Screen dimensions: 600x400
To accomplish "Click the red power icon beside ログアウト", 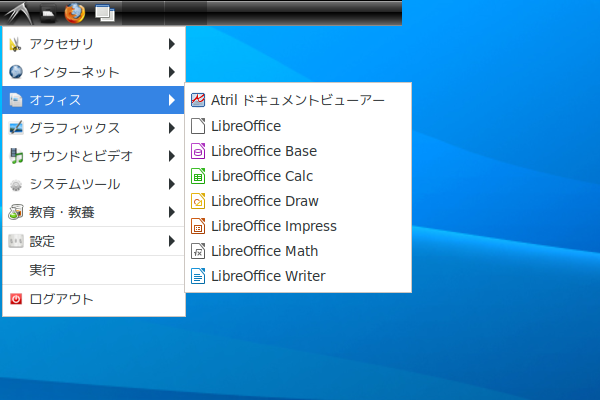I will tap(16, 299).
